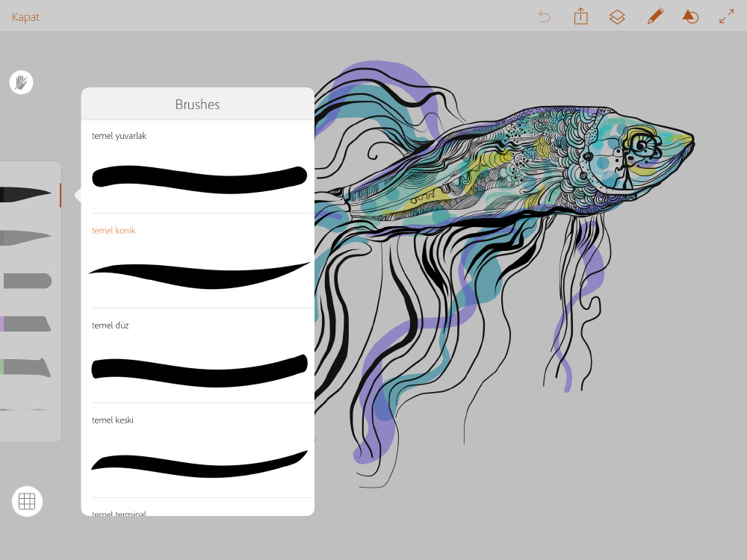Select the second gray tapered brush

[25, 237]
